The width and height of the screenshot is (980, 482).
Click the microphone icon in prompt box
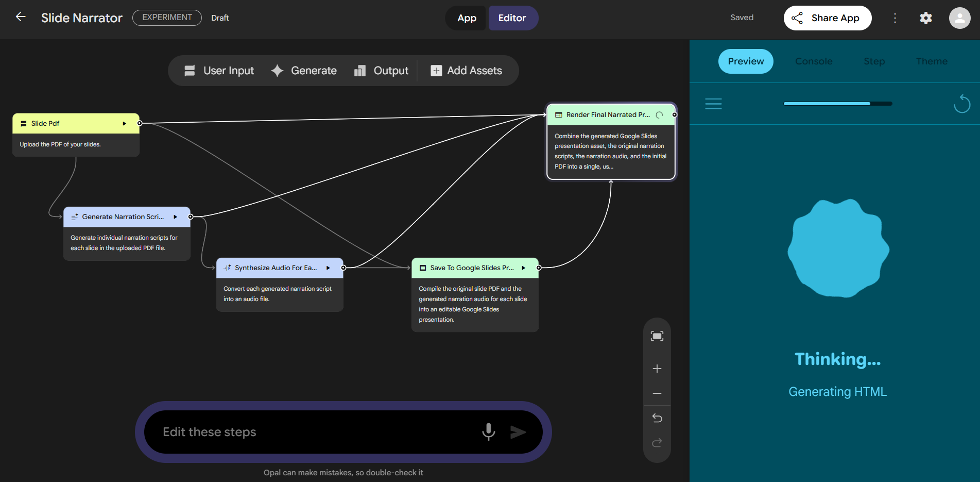(488, 431)
